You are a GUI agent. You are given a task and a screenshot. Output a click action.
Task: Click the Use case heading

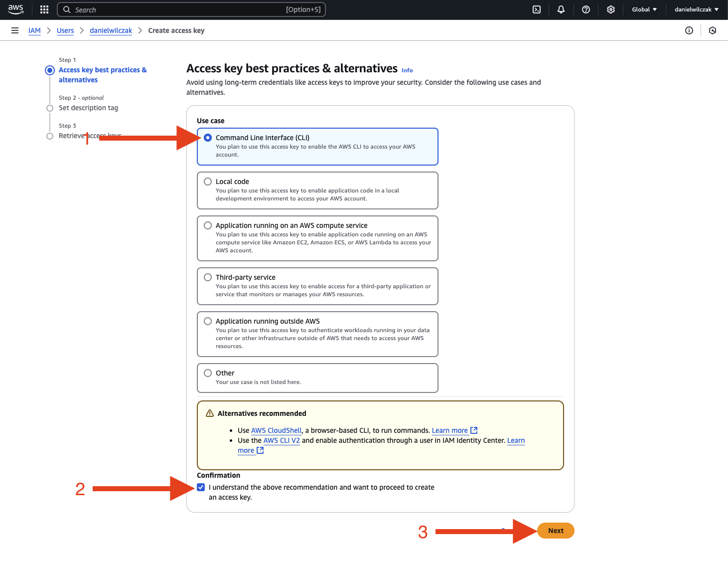[211, 121]
